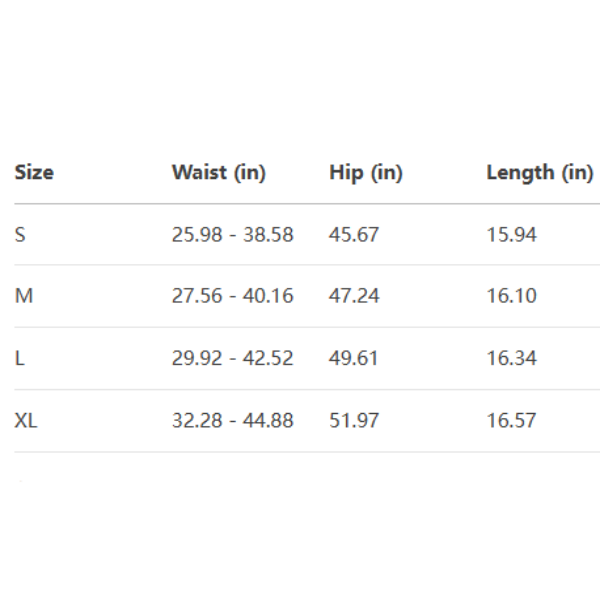Click length value 15.94
Image resolution: width=600 pixels, height=600 pixels.
511,235
